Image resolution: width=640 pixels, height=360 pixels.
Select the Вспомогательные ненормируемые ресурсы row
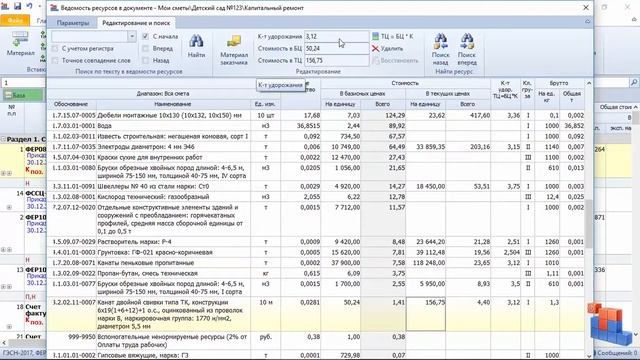[x=316, y=341]
